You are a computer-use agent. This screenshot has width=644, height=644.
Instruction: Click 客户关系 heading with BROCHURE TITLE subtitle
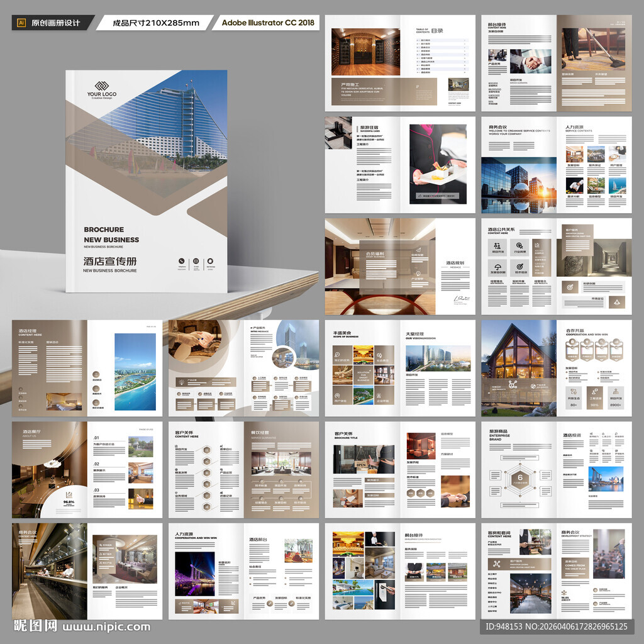343,433
